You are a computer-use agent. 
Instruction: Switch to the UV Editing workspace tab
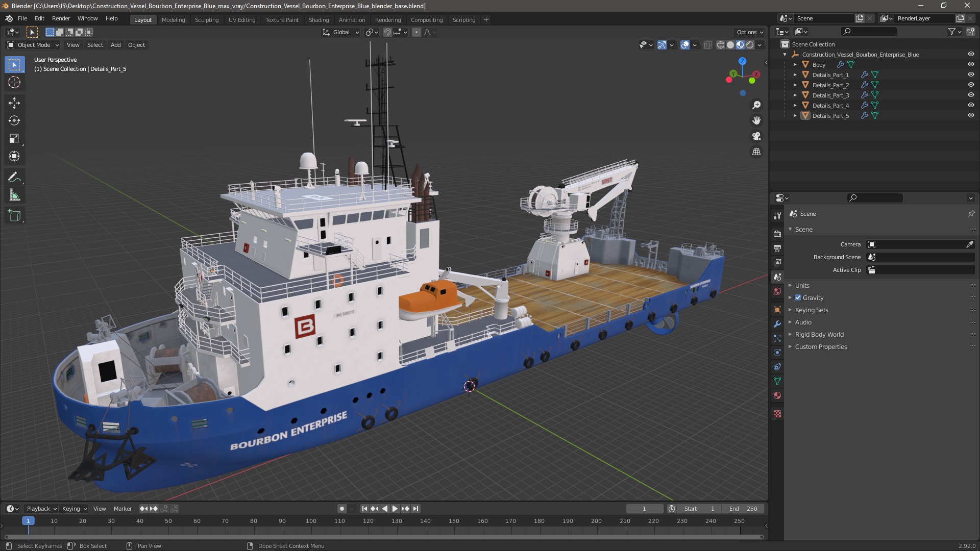tap(242, 20)
